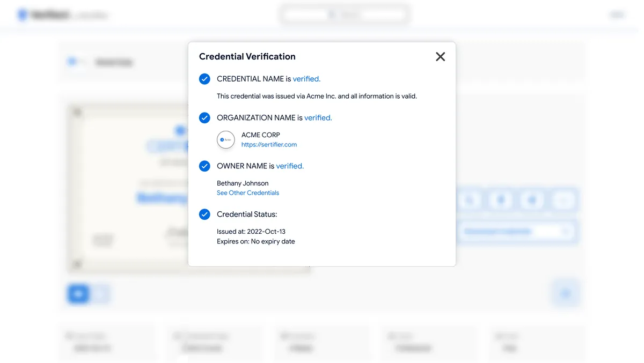The width and height of the screenshot is (644, 363).
Task: Open See Other Credentials link
Action: coord(247,192)
